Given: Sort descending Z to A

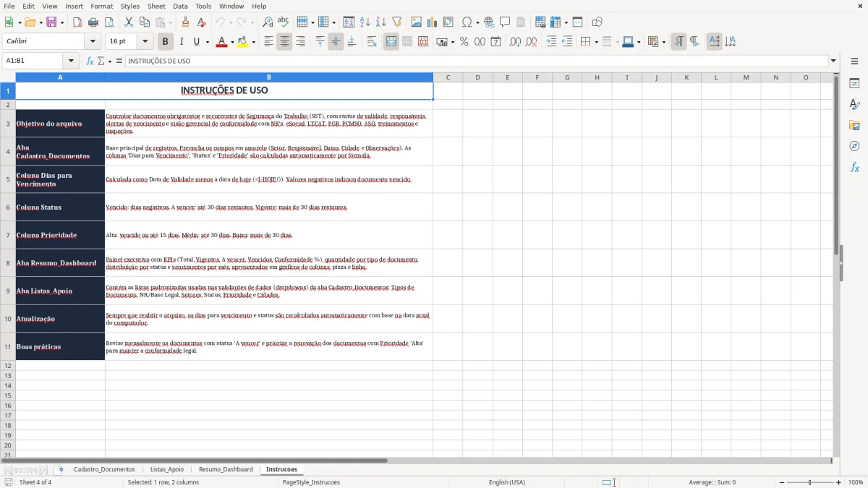Looking at the screenshot, I should pyautogui.click(x=380, y=22).
